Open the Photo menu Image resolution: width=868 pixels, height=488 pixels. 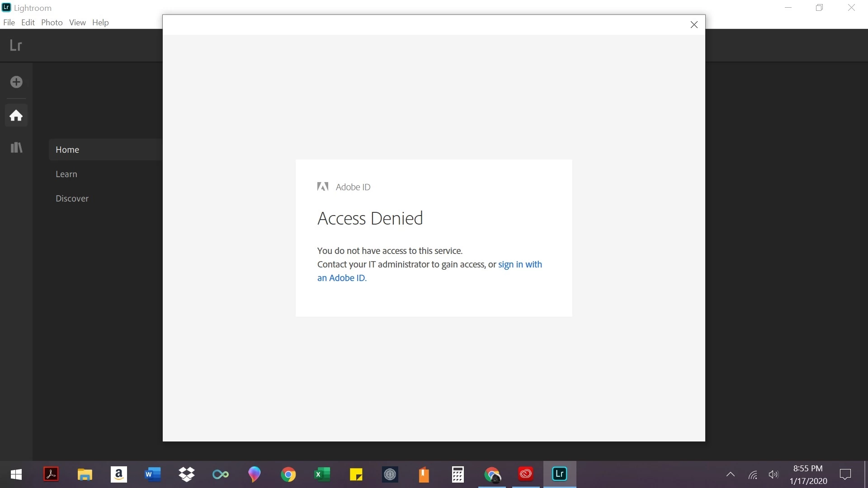52,23
